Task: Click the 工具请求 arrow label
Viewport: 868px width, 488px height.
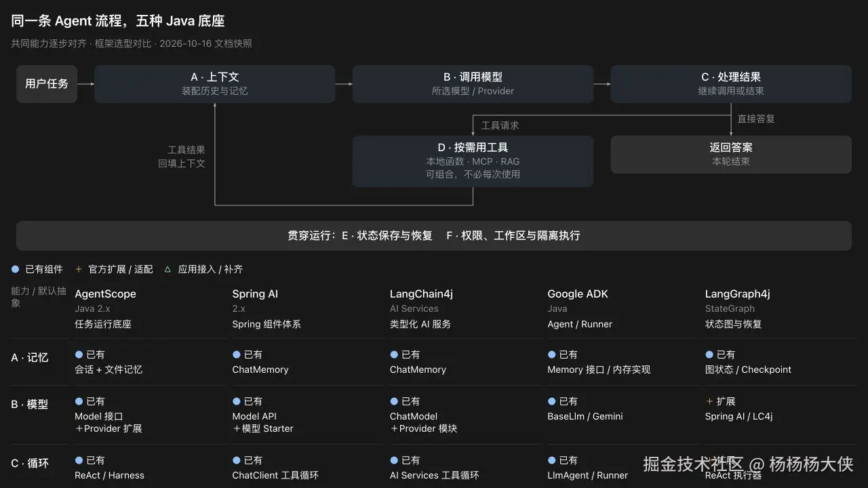Action: tap(500, 125)
